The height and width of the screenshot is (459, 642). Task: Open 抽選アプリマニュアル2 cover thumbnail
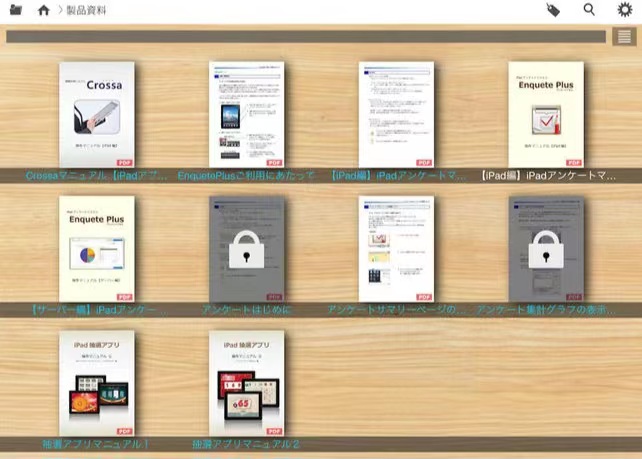coord(246,383)
